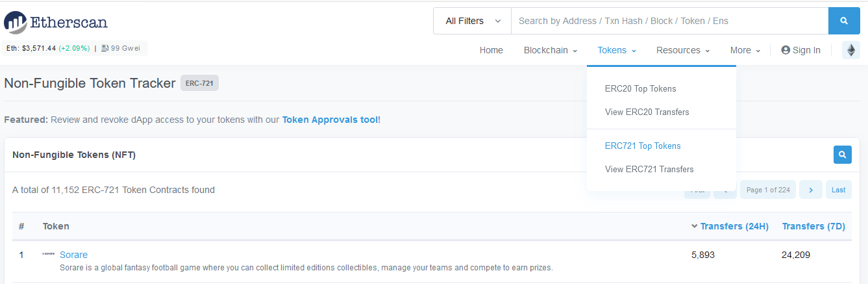Click the 5,893 transfers value for Sorare

pyautogui.click(x=703, y=255)
